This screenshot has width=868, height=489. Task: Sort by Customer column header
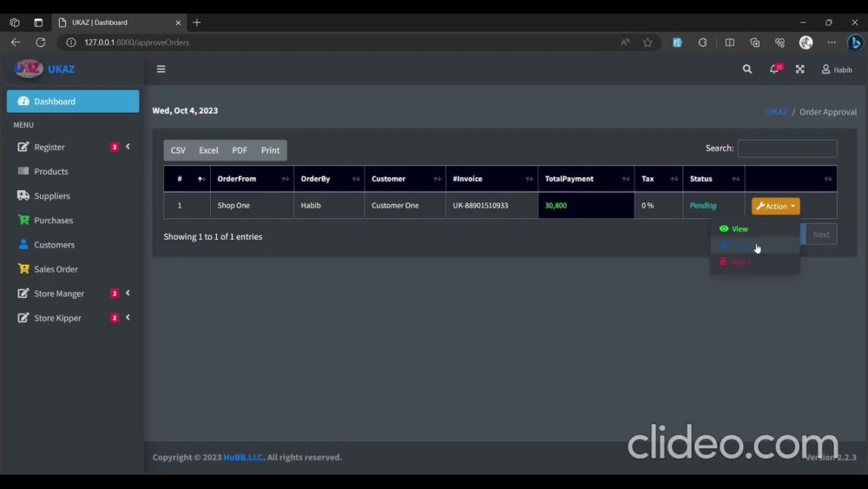click(405, 179)
